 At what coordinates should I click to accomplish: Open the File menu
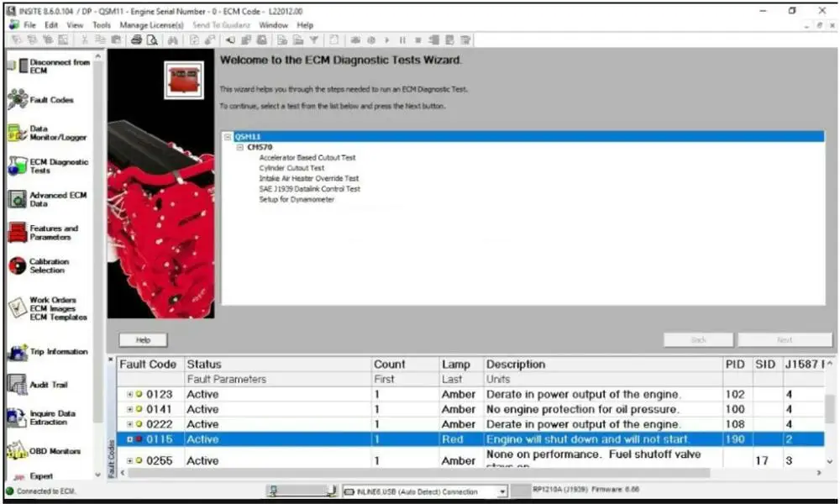[29, 25]
